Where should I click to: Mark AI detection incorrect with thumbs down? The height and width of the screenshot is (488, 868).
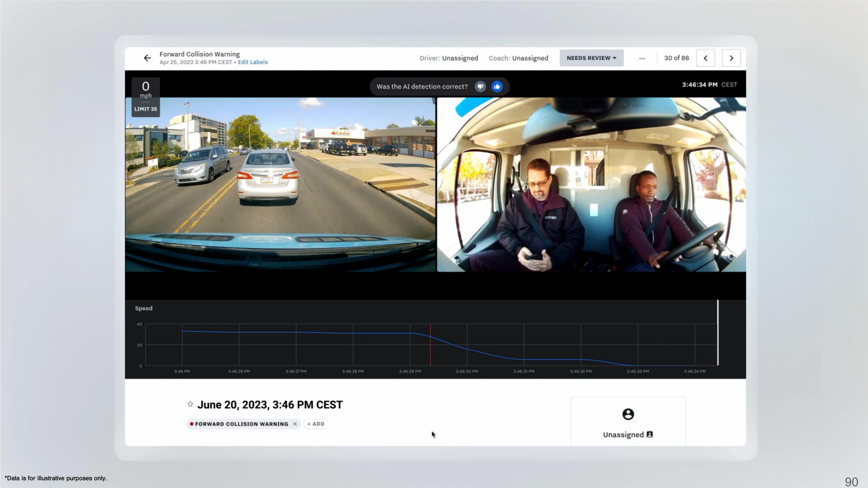coord(480,87)
